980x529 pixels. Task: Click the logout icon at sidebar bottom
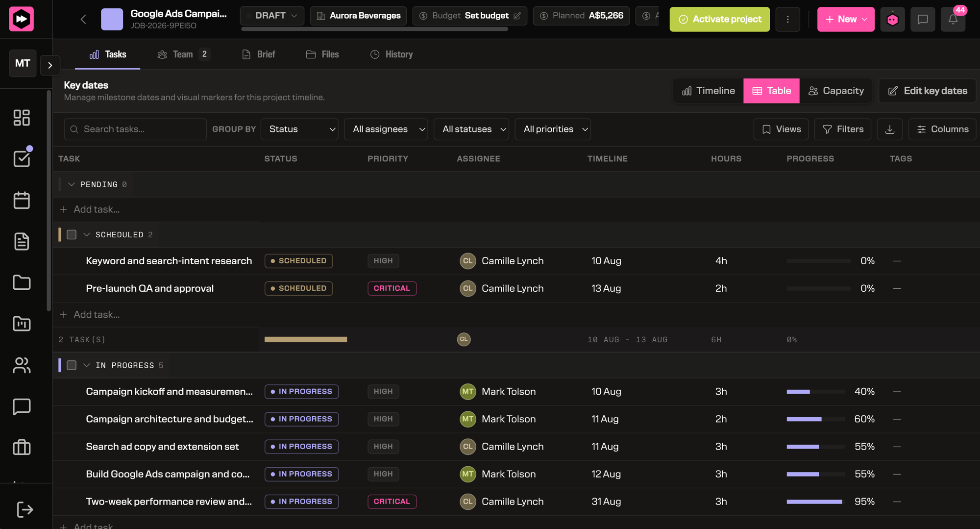[24, 509]
